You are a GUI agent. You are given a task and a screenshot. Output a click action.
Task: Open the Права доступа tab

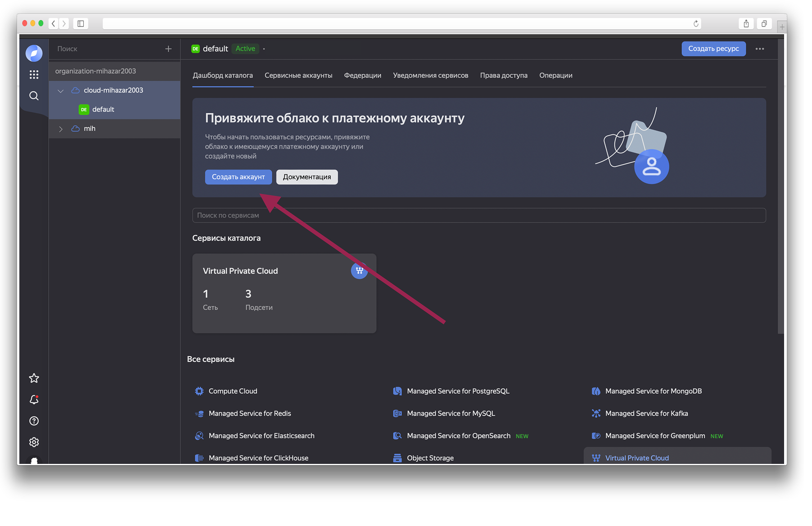503,76
